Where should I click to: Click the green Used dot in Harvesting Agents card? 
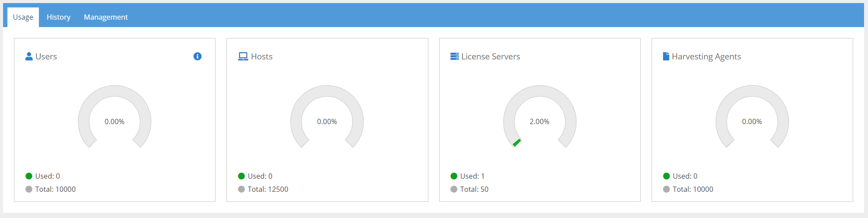(x=667, y=176)
